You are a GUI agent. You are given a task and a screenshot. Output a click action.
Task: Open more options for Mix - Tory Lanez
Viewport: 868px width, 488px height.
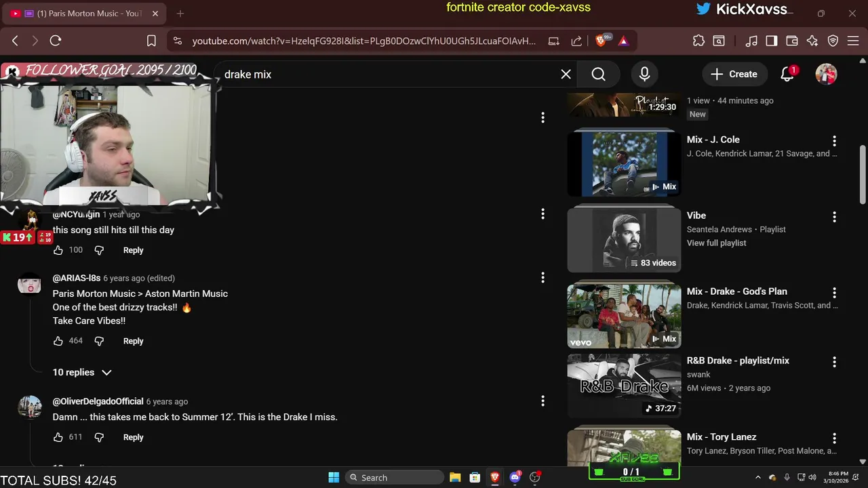834,439
